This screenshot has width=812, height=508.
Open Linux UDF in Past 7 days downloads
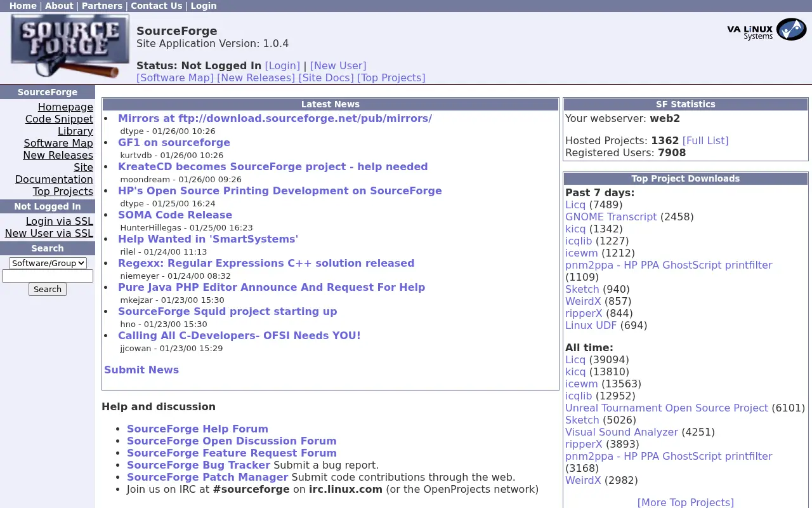[x=591, y=325]
